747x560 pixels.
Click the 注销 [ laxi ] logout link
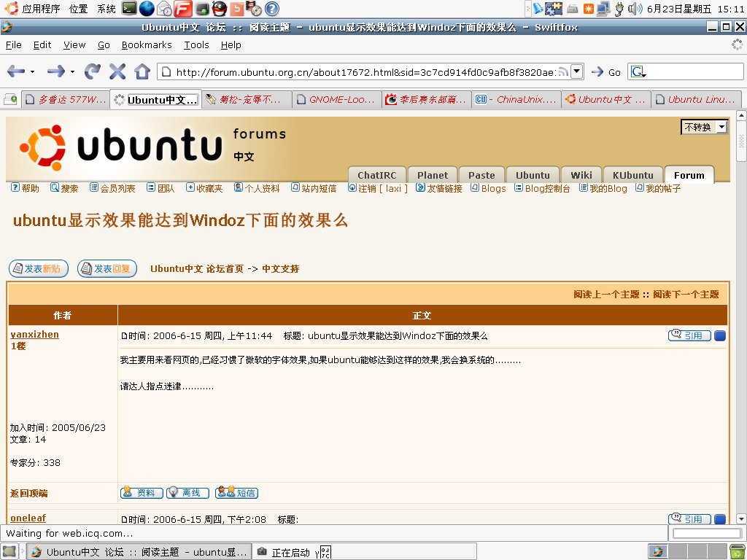click(378, 188)
